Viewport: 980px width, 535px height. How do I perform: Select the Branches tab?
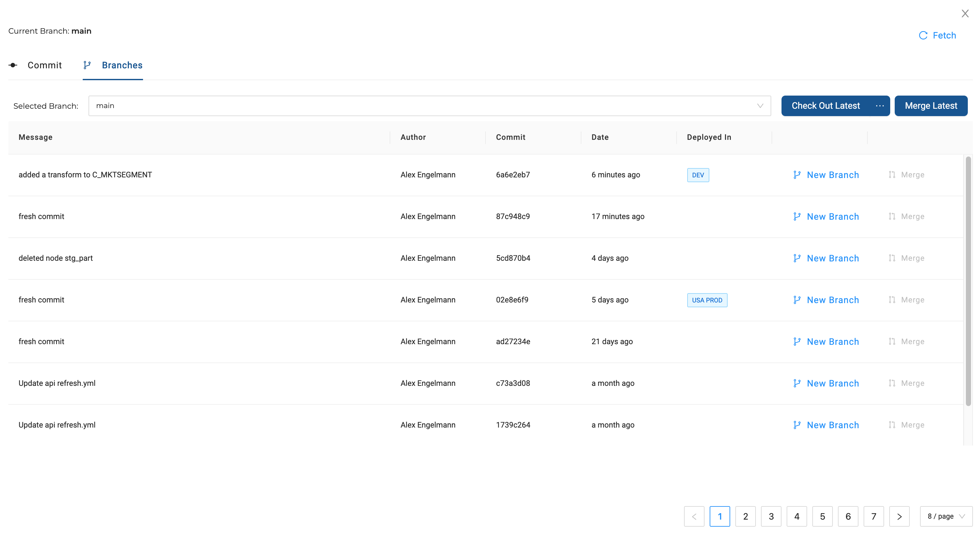122,65
